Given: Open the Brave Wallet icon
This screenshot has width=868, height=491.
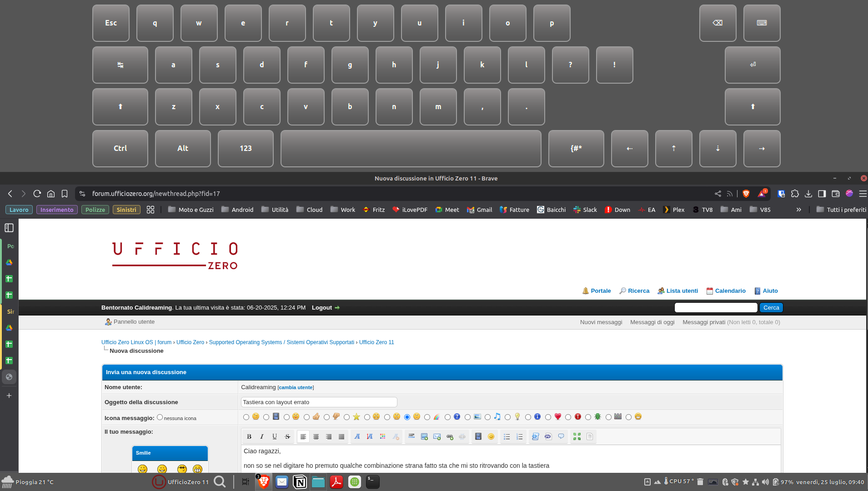Looking at the screenshot, I should pyautogui.click(x=835, y=194).
